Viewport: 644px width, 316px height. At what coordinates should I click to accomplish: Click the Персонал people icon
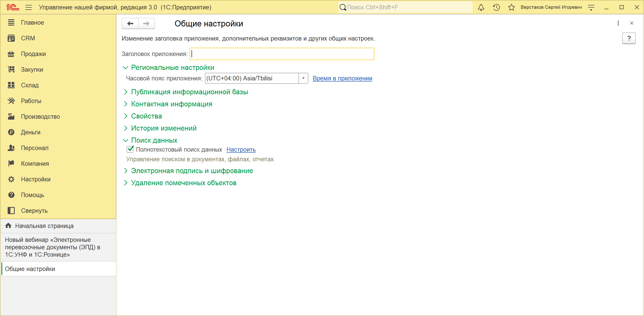[x=11, y=148]
